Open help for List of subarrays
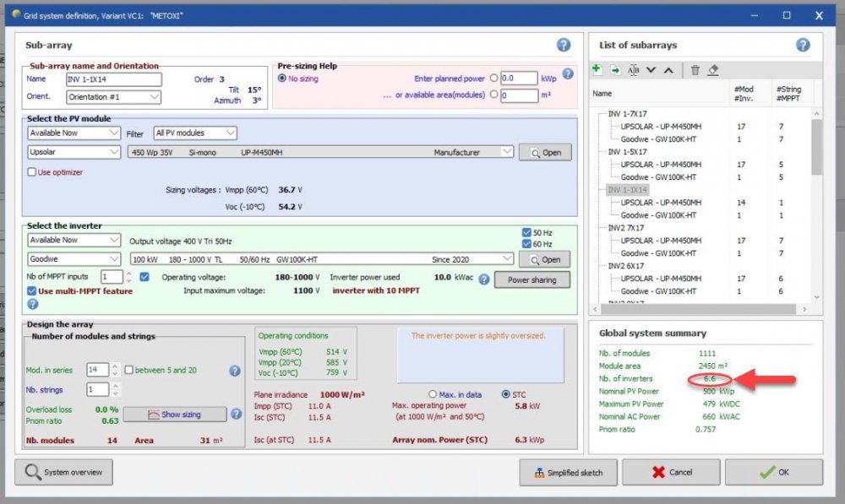Screen dimensions: 845x504 tap(803, 46)
